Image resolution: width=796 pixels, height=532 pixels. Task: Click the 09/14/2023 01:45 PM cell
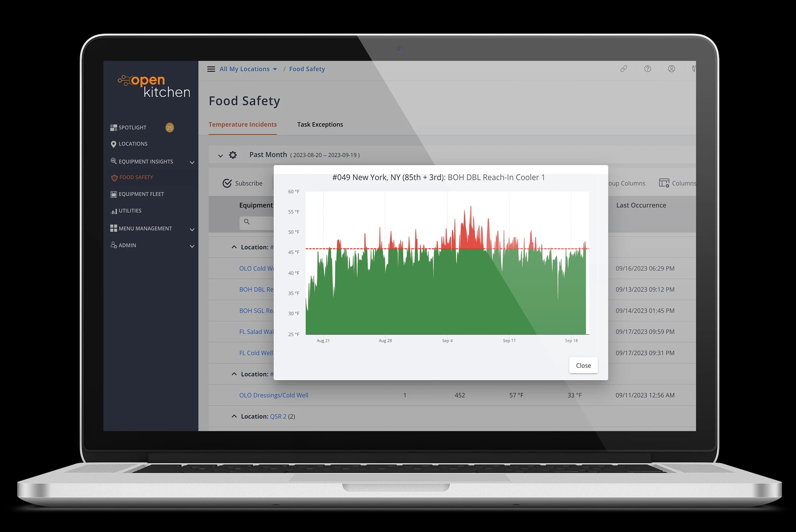[x=645, y=310]
